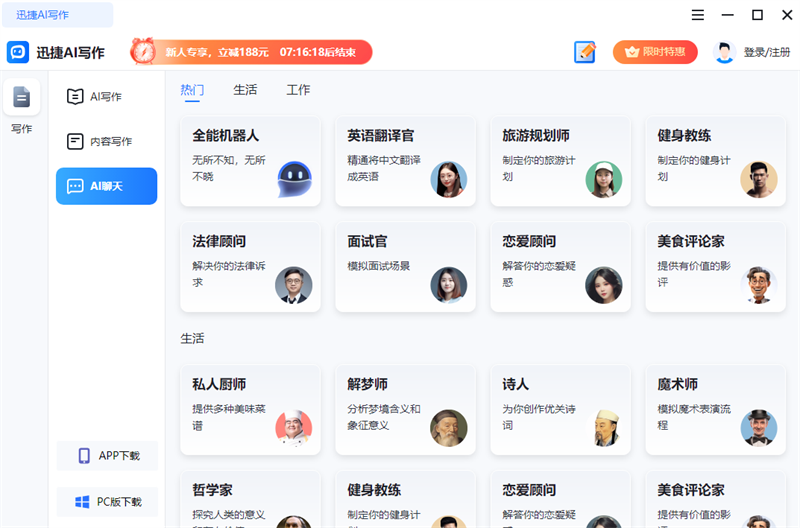
Task: Click the 限时特惠 button
Action: pyautogui.click(x=655, y=52)
